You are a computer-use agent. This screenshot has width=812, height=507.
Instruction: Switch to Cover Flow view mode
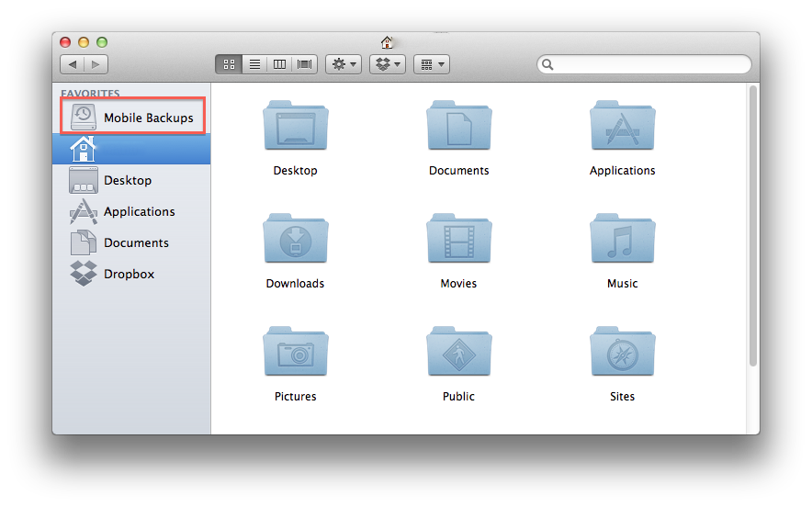point(305,64)
